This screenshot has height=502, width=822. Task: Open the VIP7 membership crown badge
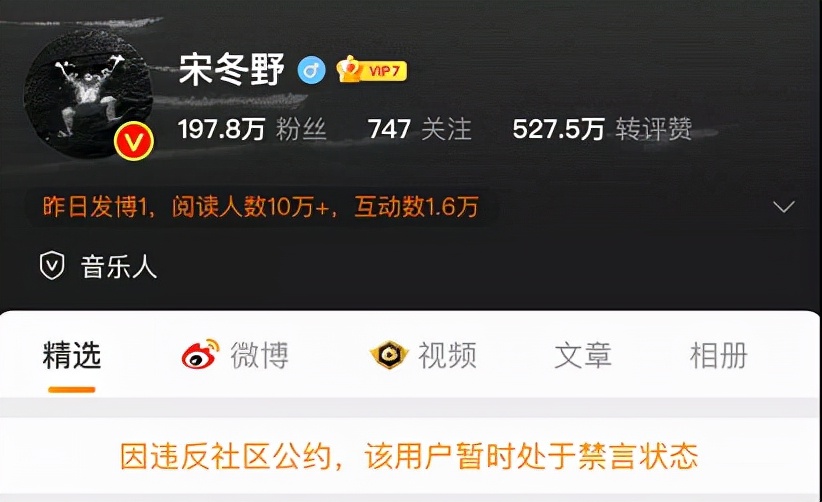click(x=372, y=70)
